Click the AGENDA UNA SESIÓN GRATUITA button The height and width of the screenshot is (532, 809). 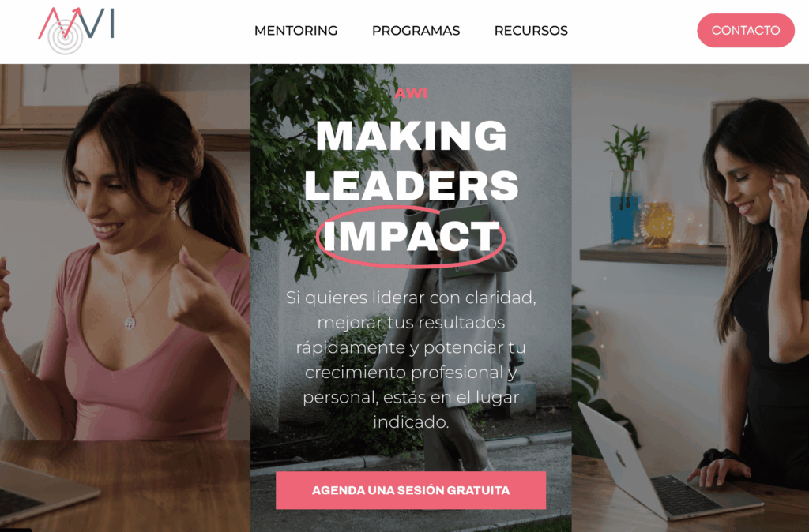point(411,490)
